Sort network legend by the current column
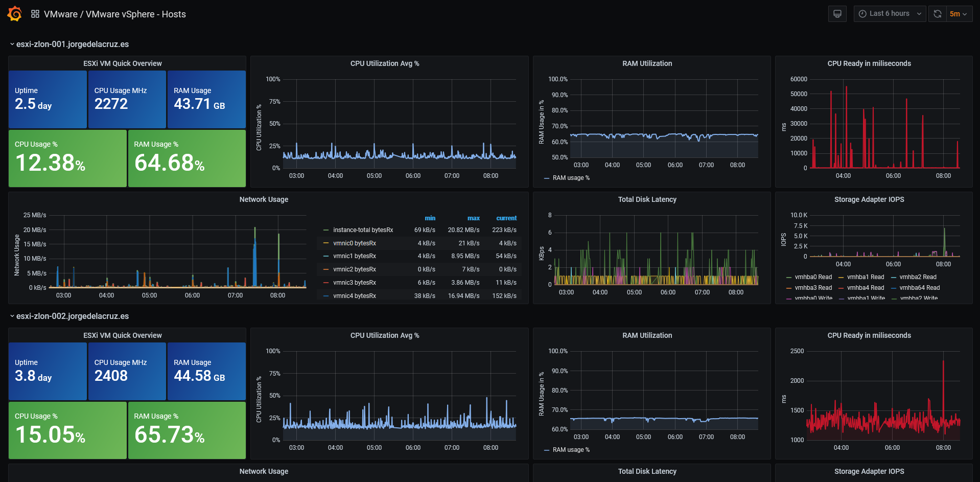 click(506, 218)
